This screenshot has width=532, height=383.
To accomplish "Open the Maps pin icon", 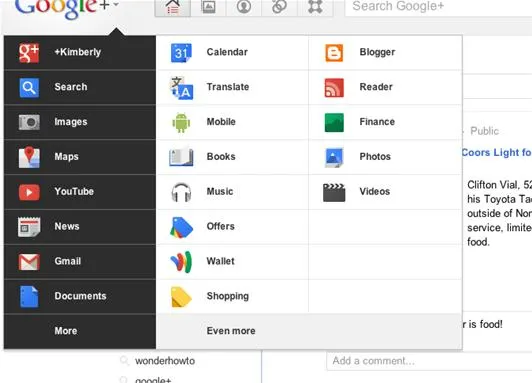I will (29, 157).
